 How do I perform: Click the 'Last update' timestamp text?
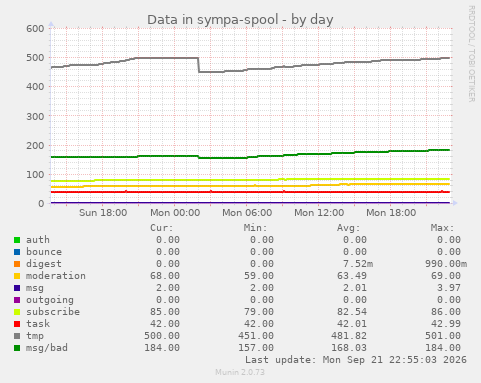point(356,360)
